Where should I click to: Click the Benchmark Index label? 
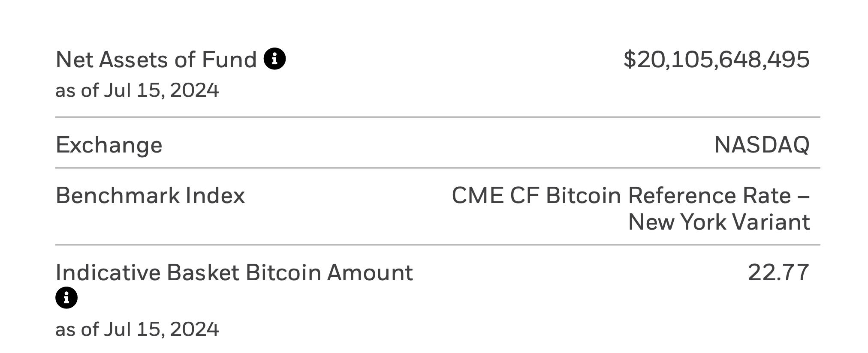click(x=150, y=196)
